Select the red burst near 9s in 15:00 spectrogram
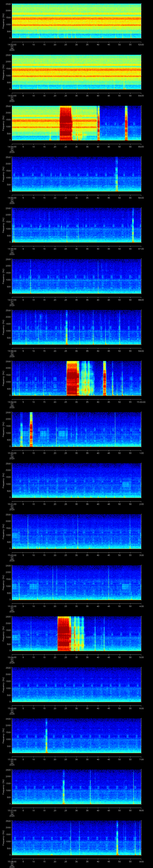This screenshot has height=868, width=153. [31, 429]
